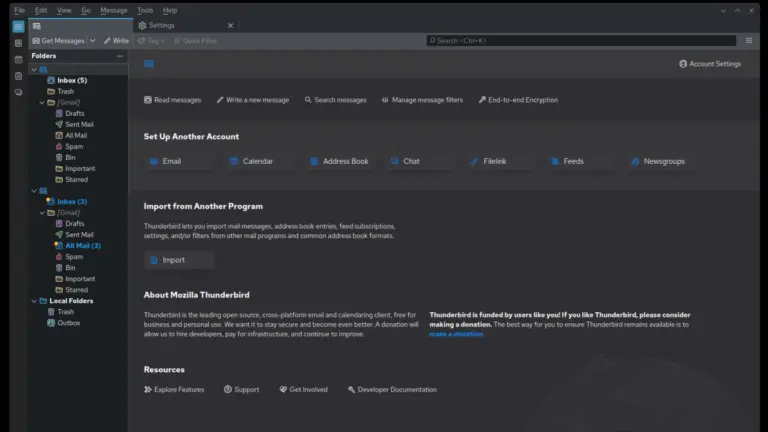Click Get Messages button
Image resolution: width=768 pixels, height=432 pixels.
58,41
